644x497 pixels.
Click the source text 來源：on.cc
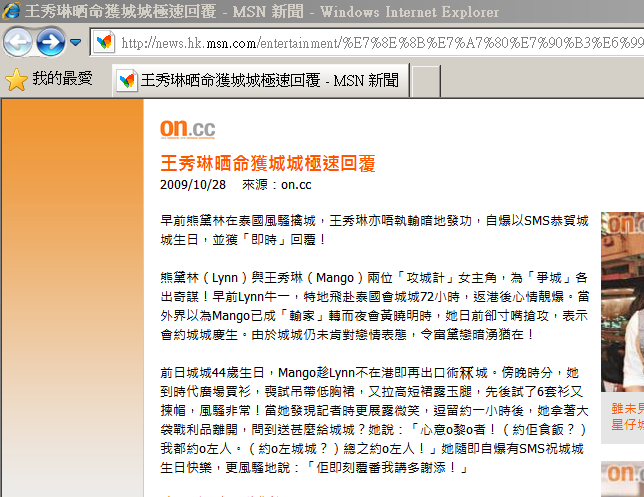276,185
